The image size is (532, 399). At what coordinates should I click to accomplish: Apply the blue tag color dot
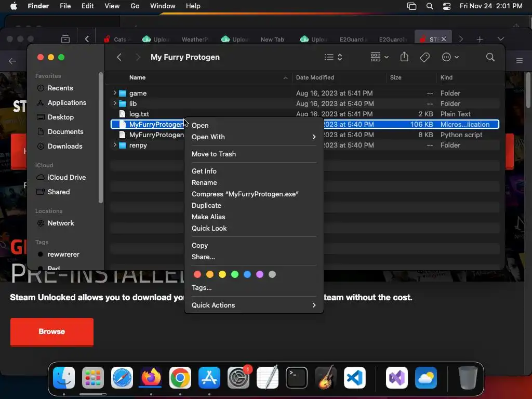[x=247, y=274]
